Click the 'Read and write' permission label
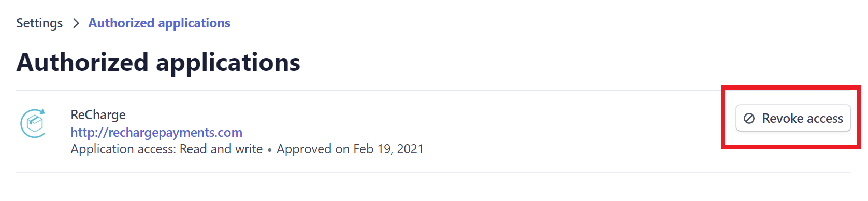The height and width of the screenshot is (201, 868). click(x=221, y=149)
